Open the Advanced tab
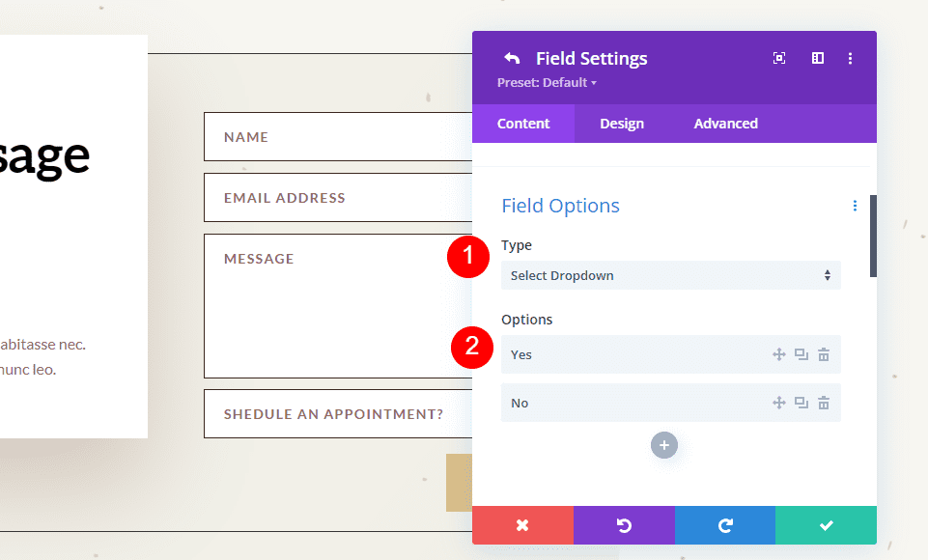928x560 pixels. coord(725,123)
